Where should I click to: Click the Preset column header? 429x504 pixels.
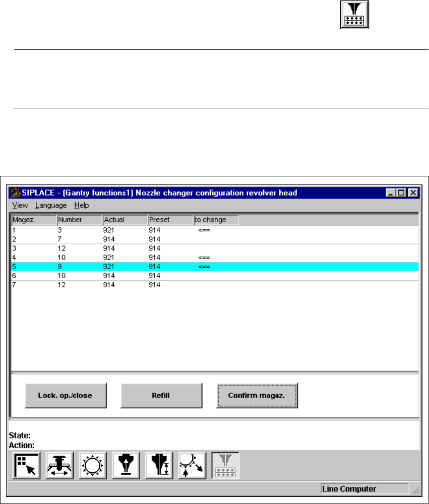(171, 220)
